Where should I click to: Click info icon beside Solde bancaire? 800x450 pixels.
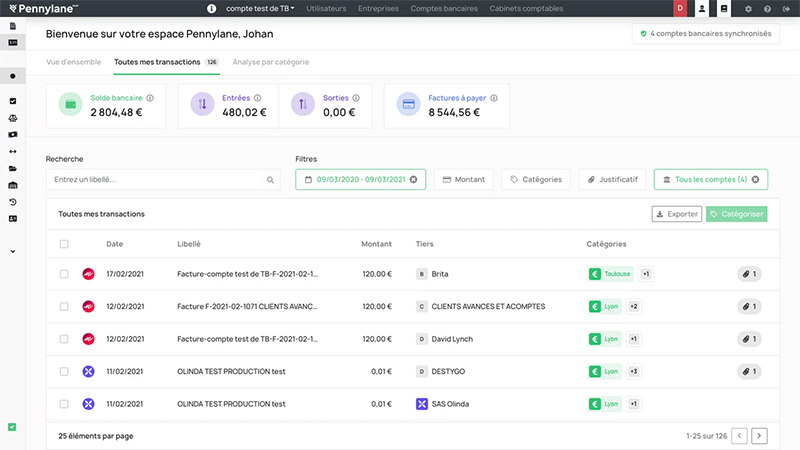click(x=150, y=98)
